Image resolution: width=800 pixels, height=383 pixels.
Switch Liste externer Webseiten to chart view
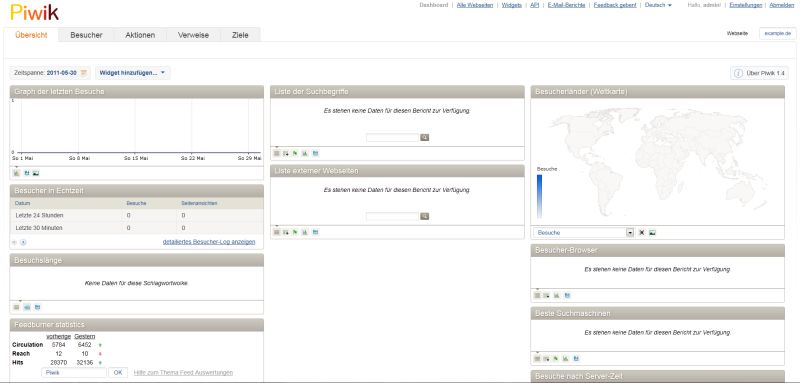305,232
